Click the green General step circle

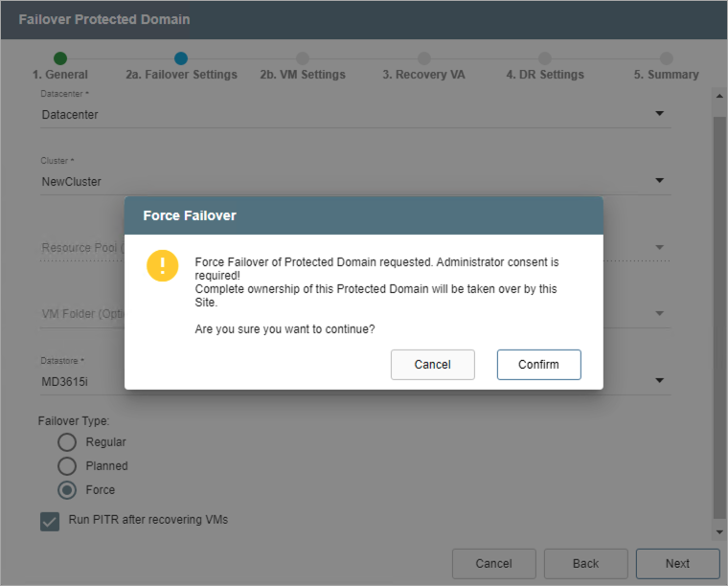[60, 58]
